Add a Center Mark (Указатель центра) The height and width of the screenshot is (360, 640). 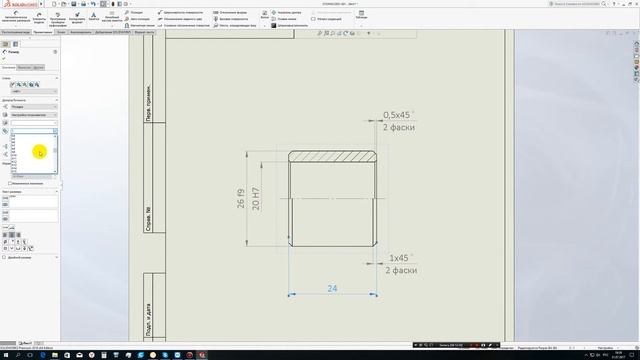click(286, 13)
